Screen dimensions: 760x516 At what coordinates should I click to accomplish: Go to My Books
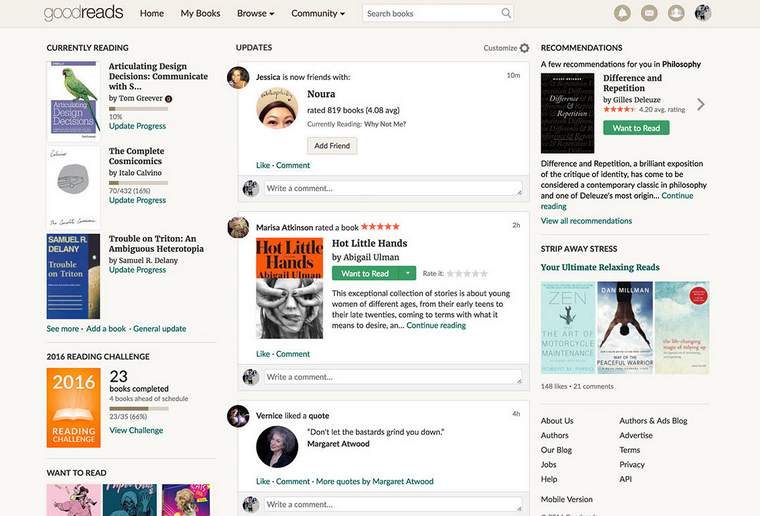click(200, 14)
